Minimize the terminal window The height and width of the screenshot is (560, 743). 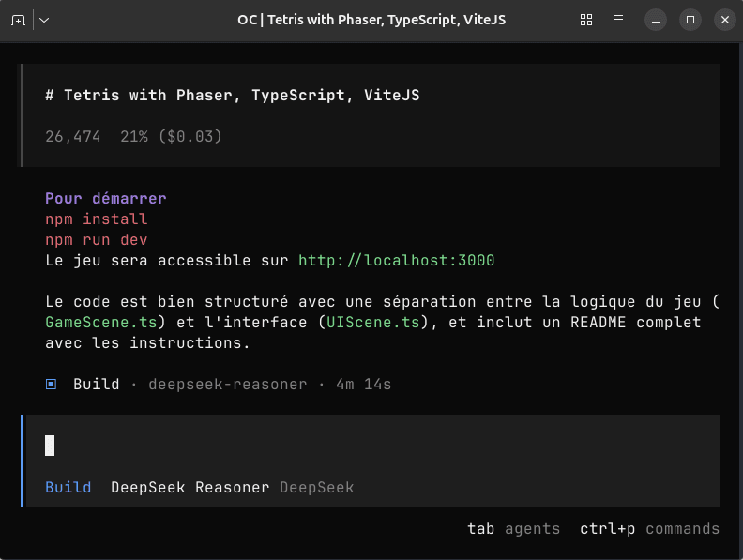(x=656, y=20)
